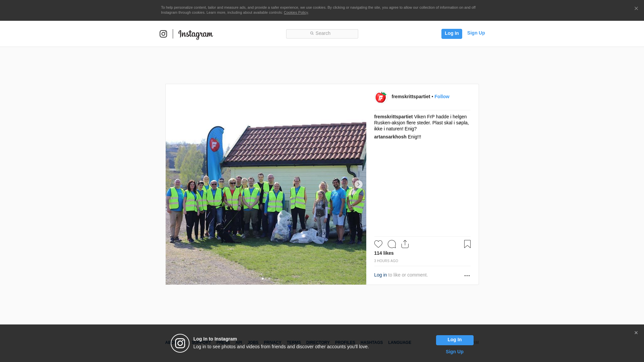Select first carousel indicator dot
The height and width of the screenshot is (362, 644).
point(263,279)
